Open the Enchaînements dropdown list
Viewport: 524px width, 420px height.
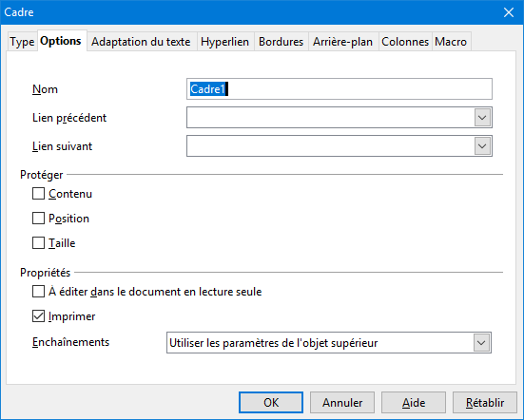click(329, 342)
